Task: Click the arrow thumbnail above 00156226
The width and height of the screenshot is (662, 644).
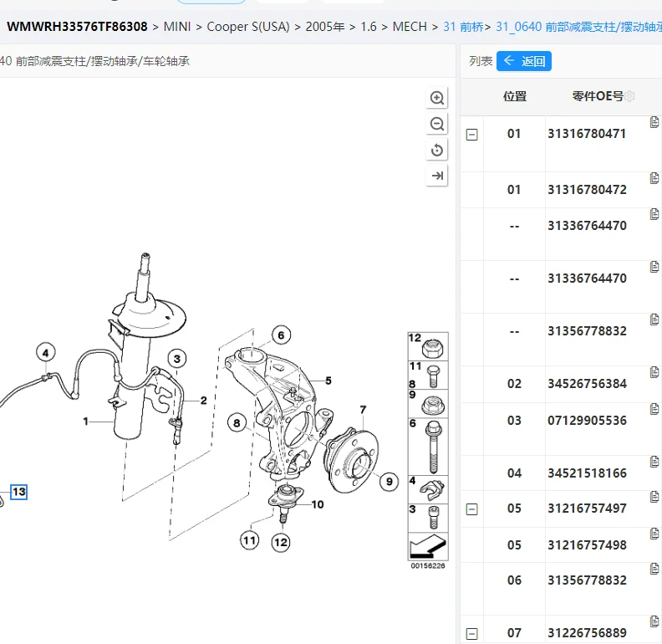Action: click(x=428, y=547)
